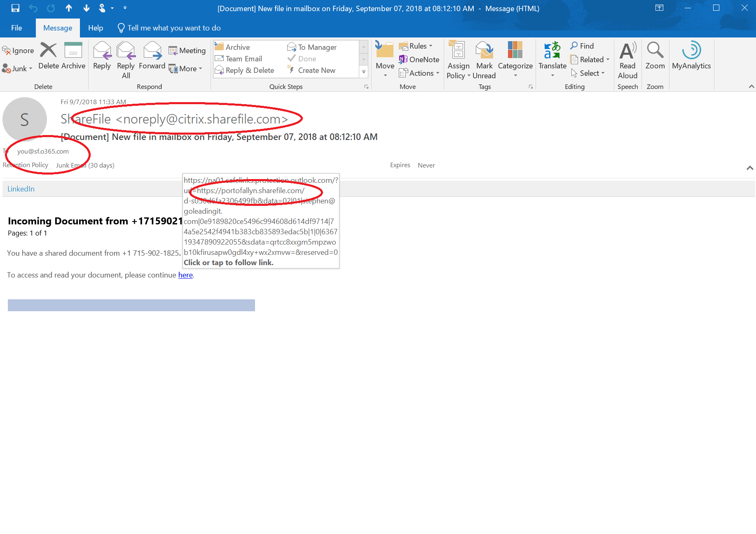This screenshot has height=534, width=756.
Task: Click recipient you@sf.o365.com
Action: [x=43, y=152]
